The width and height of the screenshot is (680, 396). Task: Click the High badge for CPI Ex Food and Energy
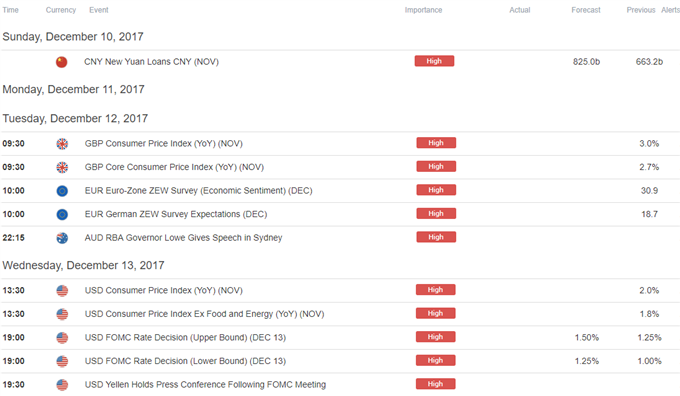[435, 313]
